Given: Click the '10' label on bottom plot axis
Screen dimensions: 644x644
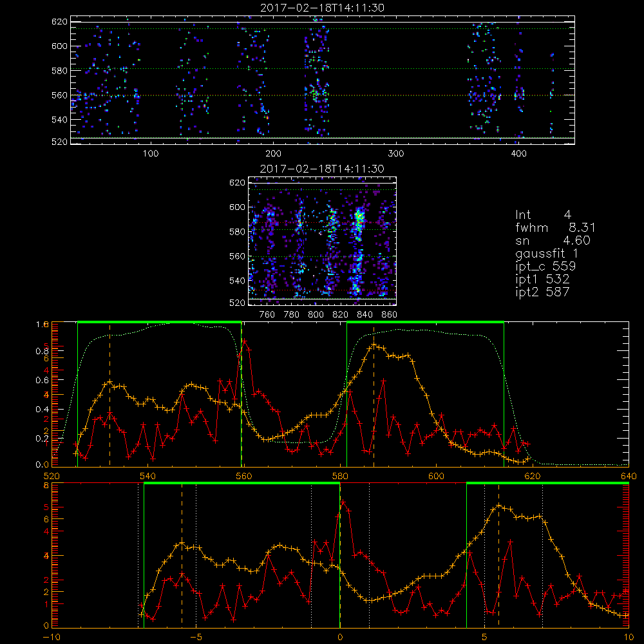Looking at the screenshot, I should pyautogui.click(x=629, y=638).
